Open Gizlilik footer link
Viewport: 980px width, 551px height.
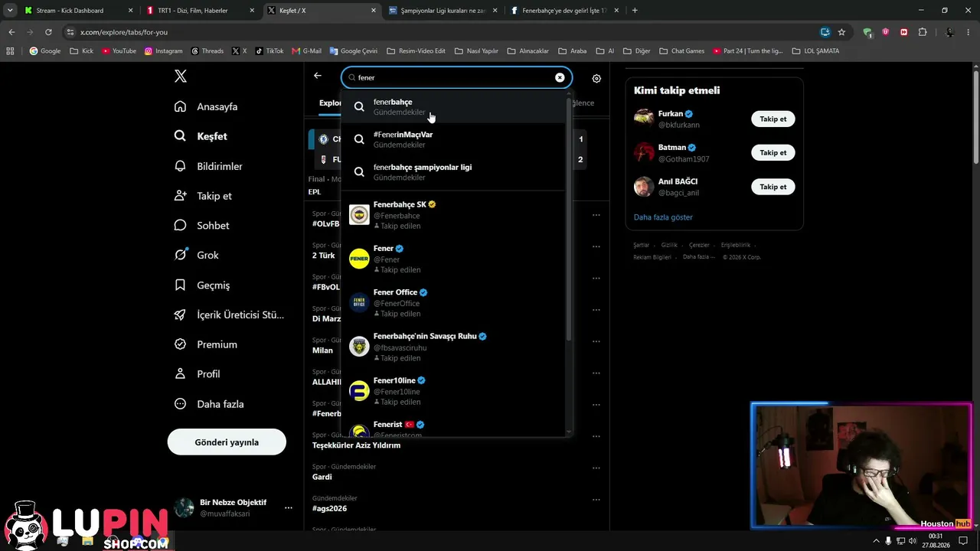point(669,245)
